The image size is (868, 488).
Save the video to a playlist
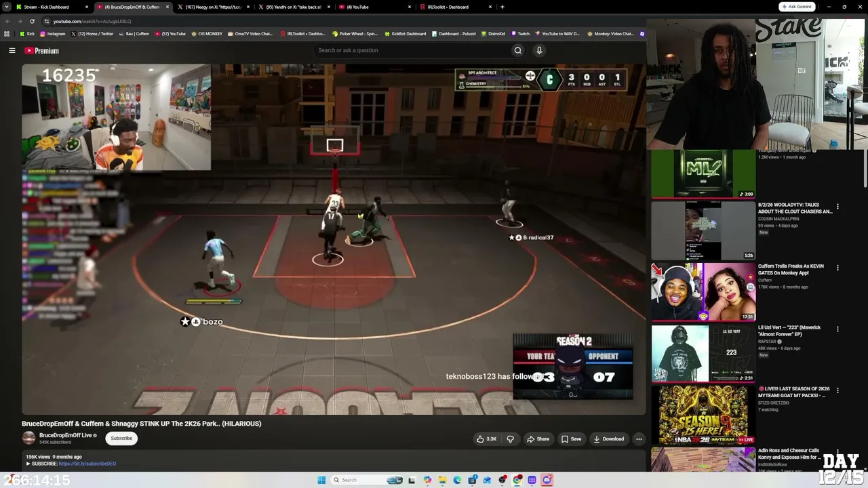tap(571, 439)
